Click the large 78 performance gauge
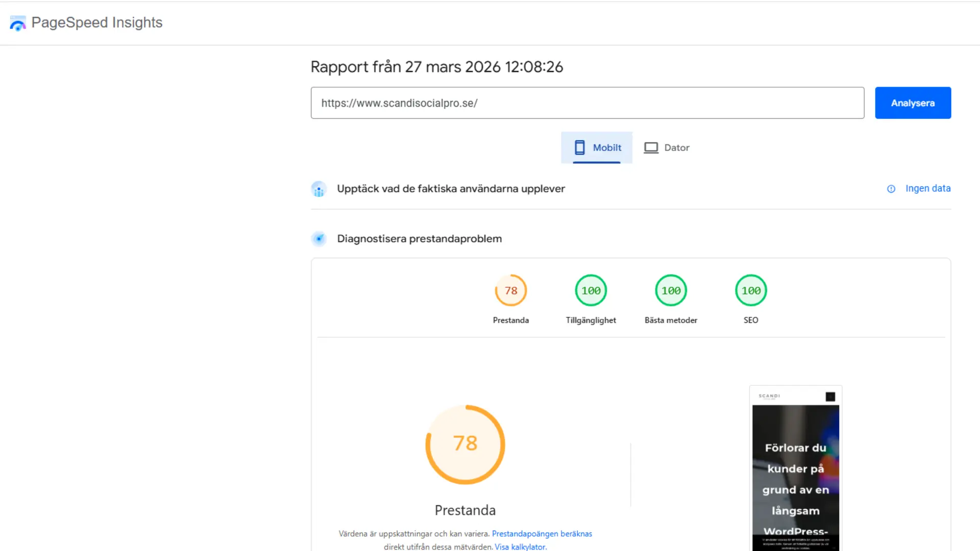 [x=464, y=444]
